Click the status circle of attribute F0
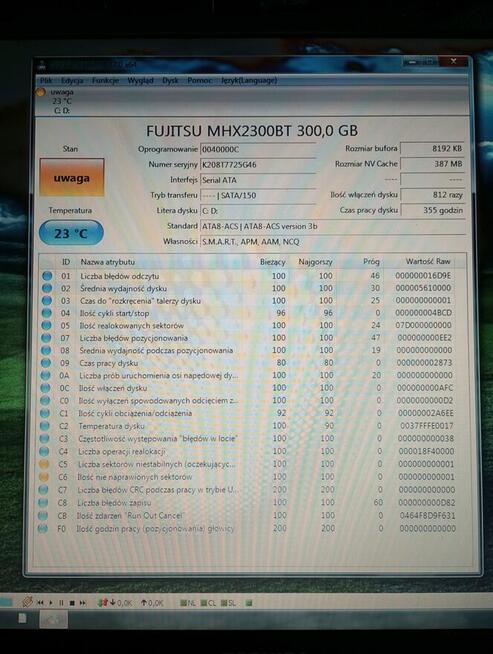 42,528
